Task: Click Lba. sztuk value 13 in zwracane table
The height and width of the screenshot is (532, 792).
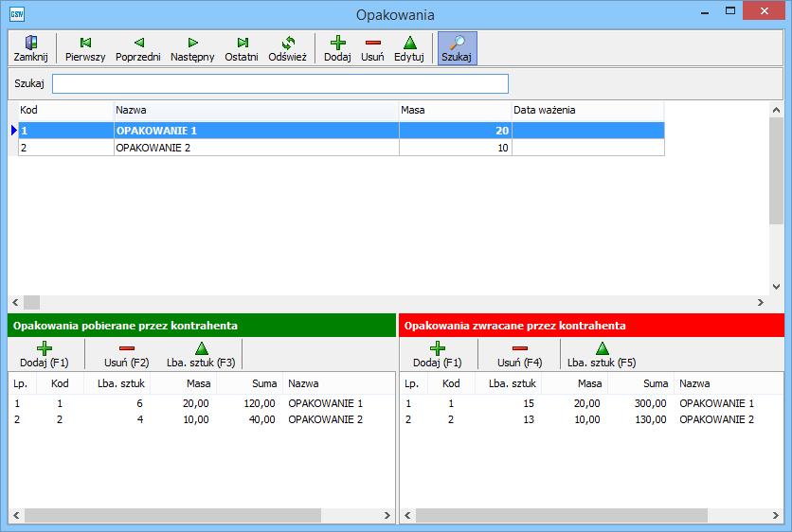Action: 529,419
